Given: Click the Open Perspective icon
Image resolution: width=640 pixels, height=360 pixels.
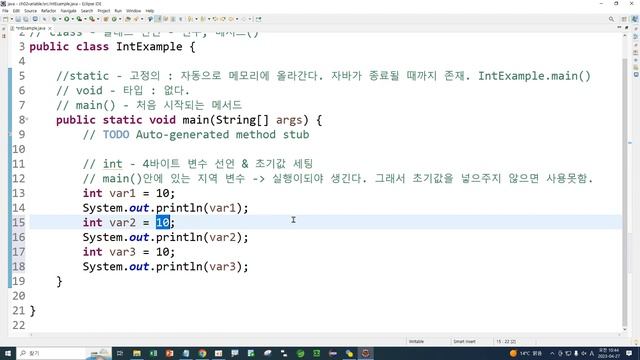Looking at the screenshot, I should pyautogui.click(x=624, y=19).
